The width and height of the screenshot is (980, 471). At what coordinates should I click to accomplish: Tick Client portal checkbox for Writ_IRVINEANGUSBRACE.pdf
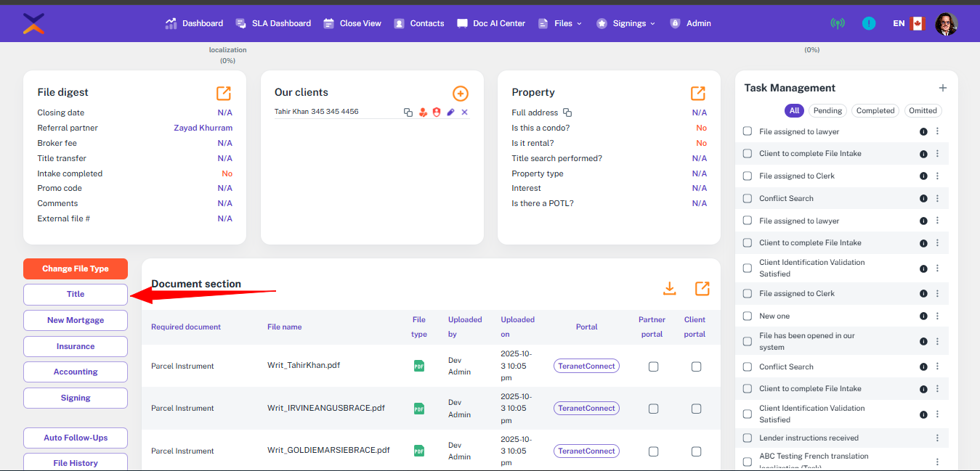(x=696, y=409)
